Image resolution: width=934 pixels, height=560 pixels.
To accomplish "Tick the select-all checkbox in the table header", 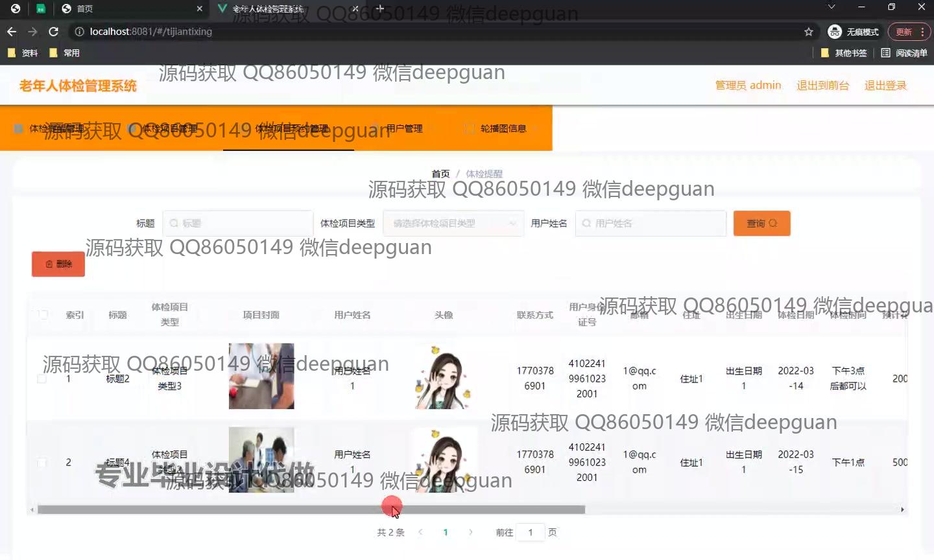I will coord(43,315).
